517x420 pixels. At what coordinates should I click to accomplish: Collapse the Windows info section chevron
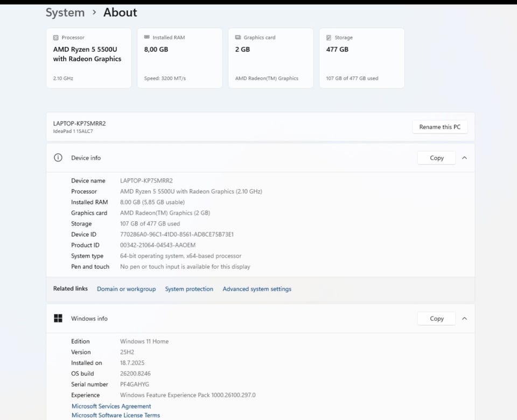click(464, 318)
